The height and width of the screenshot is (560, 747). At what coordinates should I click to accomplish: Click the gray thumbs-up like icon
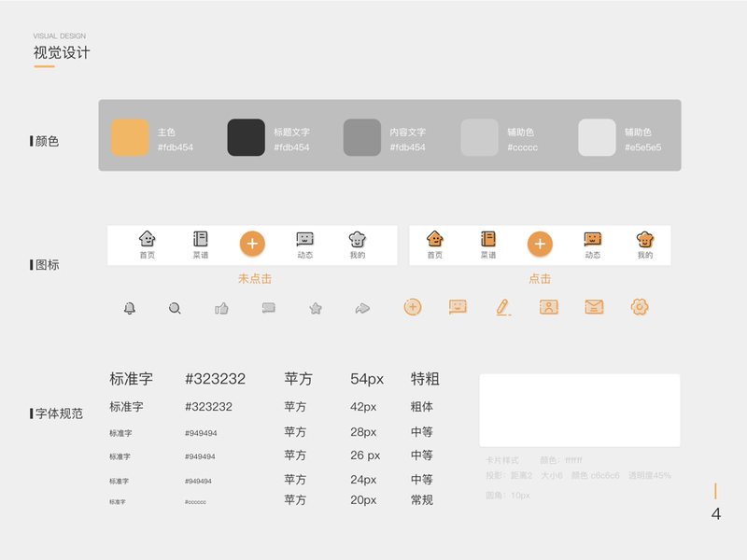[221, 309]
